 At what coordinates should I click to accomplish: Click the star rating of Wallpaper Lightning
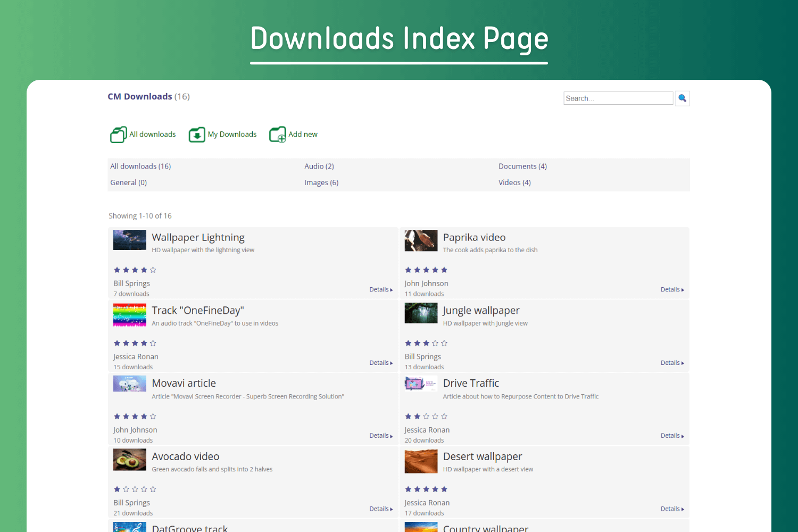tap(135, 270)
